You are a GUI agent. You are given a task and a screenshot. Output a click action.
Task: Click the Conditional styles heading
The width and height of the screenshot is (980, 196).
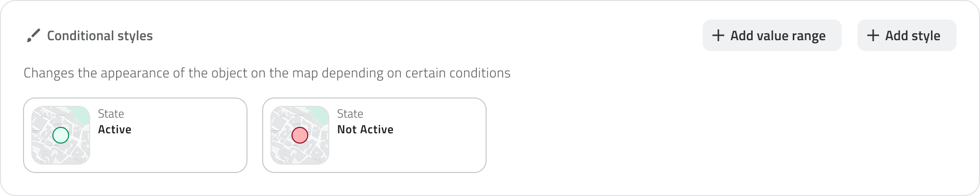[x=99, y=36]
